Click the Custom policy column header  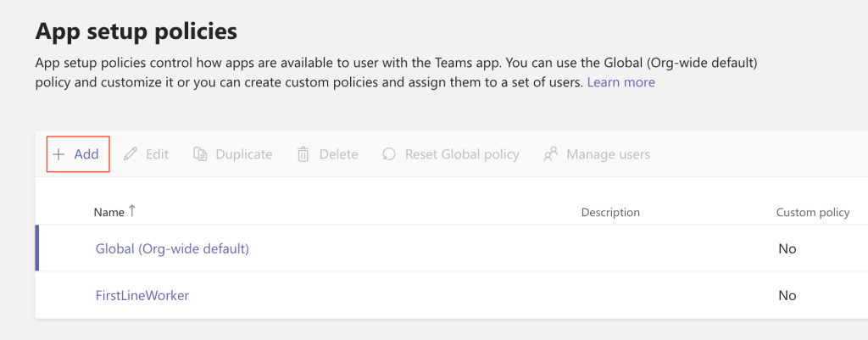(x=812, y=212)
